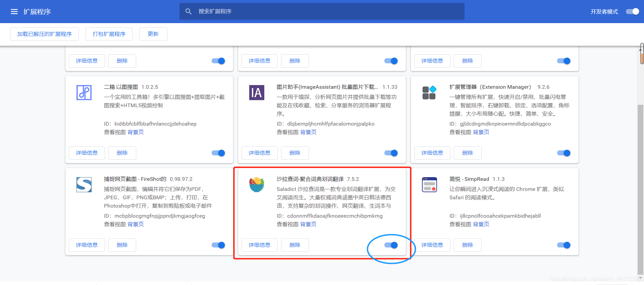Remove Extension Manager with 删除
The image size is (644, 285).
click(468, 153)
